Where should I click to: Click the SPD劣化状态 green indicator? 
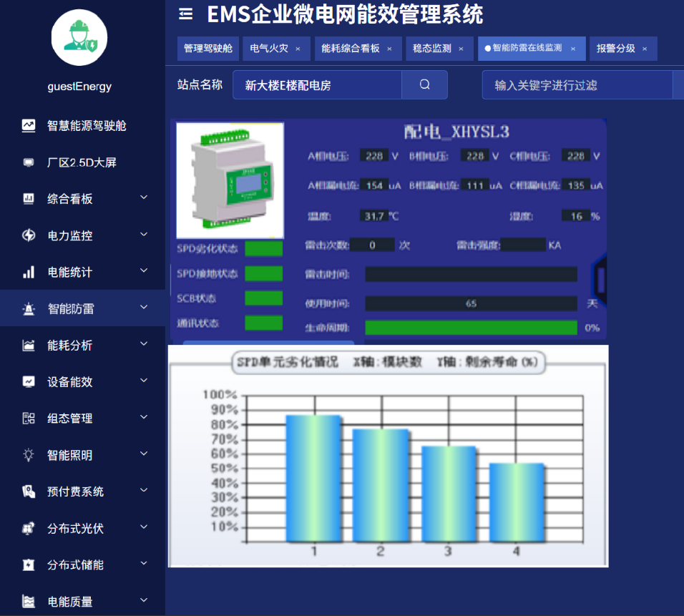tap(263, 249)
